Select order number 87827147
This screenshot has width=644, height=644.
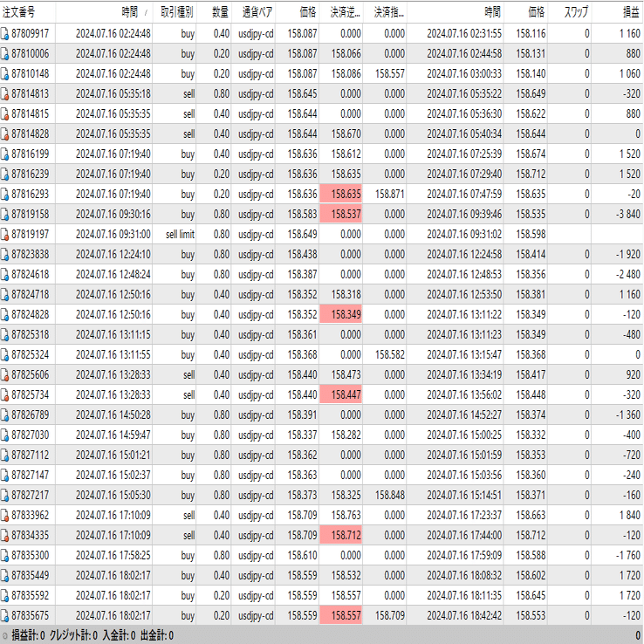click(x=30, y=476)
